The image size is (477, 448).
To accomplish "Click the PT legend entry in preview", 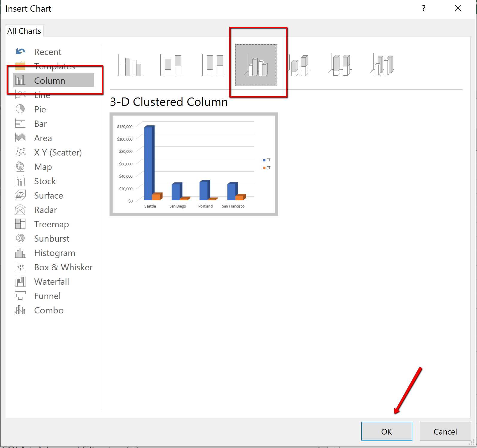I will tap(267, 168).
